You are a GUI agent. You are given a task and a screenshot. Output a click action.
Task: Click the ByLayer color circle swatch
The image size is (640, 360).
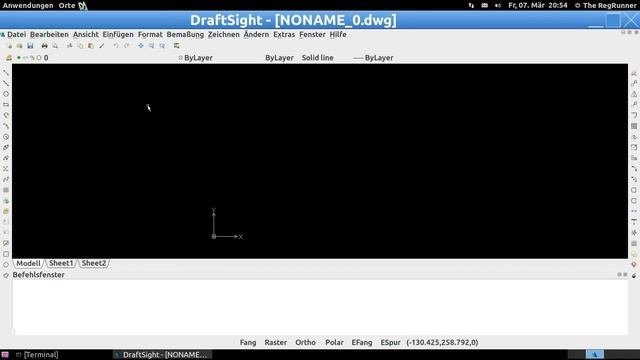pos(180,58)
